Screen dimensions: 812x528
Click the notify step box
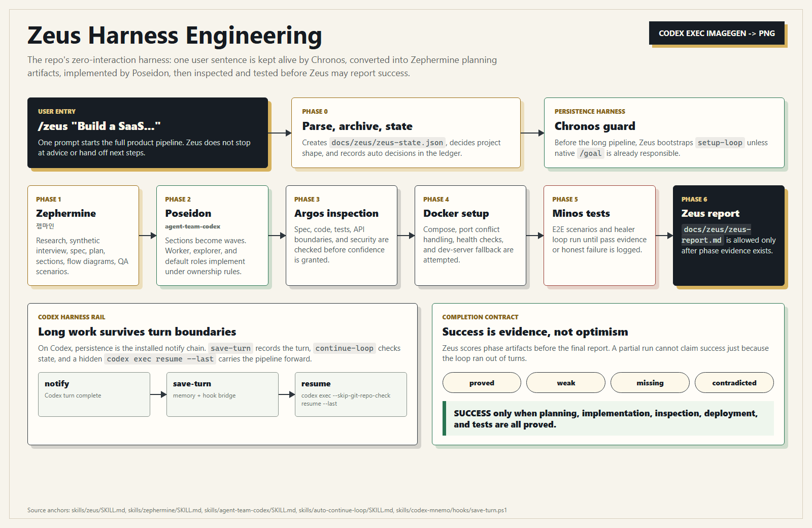[94, 394]
